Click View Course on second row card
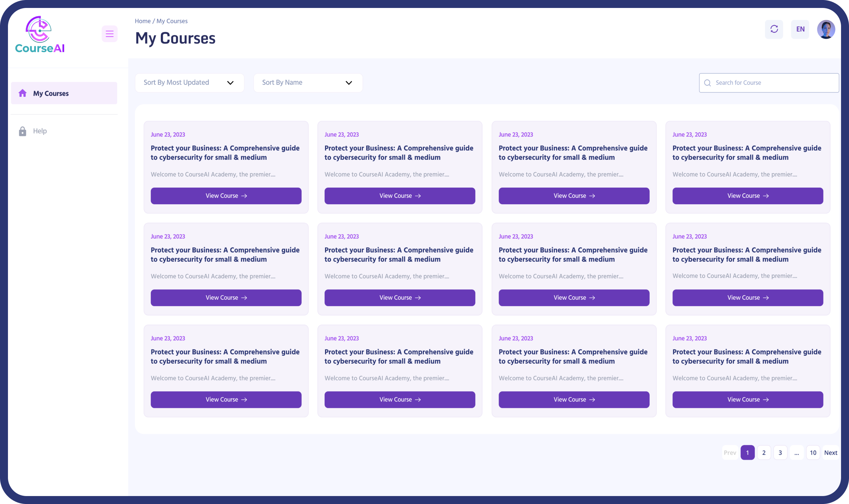Screen dimensions: 849x504 tap(226, 298)
